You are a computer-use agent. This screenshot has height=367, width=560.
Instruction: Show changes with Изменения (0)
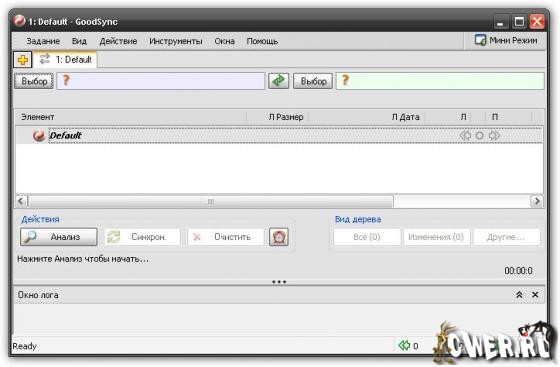pyautogui.click(x=436, y=237)
